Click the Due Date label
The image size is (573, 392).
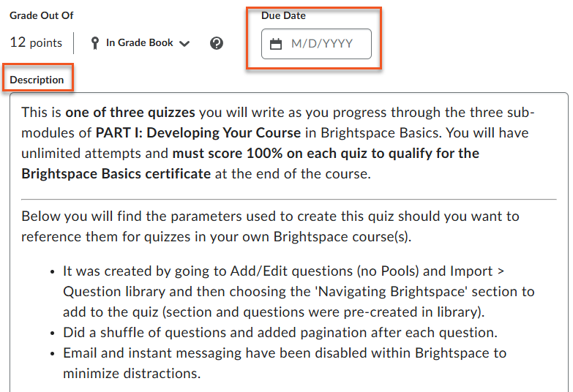click(283, 15)
